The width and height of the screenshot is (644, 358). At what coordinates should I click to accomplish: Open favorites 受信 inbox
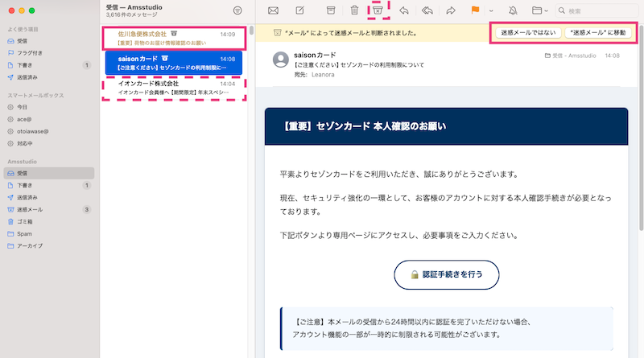[49, 41]
